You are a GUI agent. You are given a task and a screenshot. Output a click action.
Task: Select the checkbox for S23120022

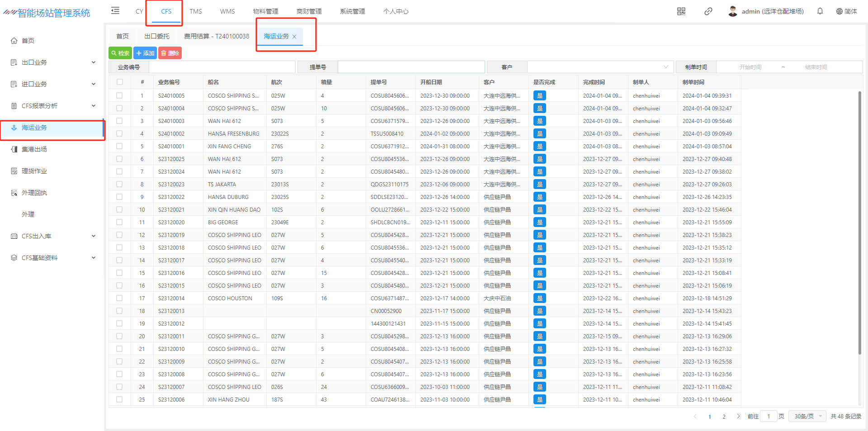(119, 197)
